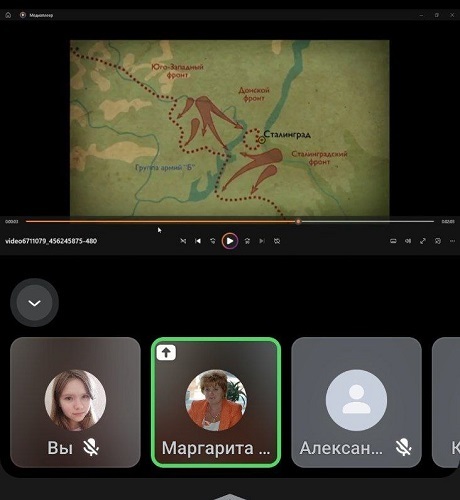This screenshot has height=500, width=460.
Task: Go to the media player home icon
Action: click(8, 15)
